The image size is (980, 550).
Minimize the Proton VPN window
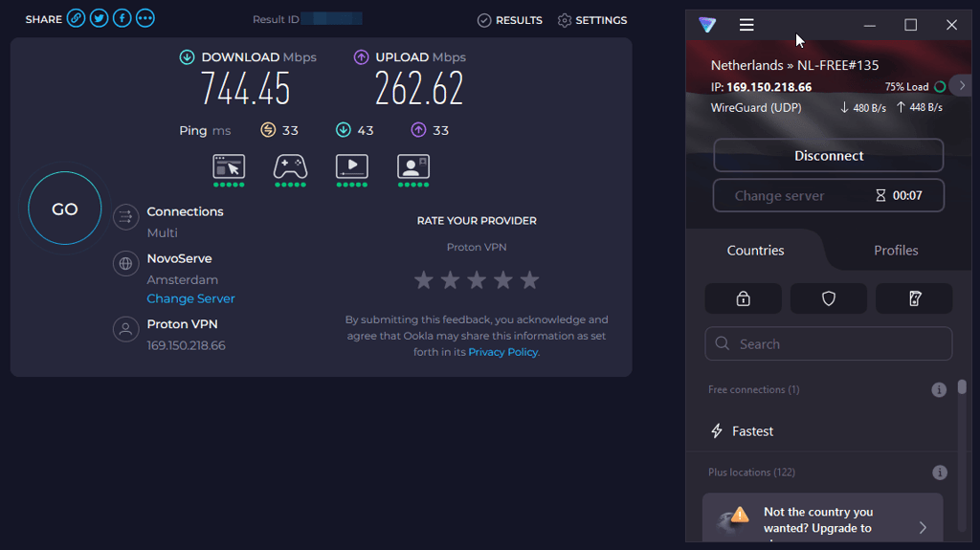869,25
